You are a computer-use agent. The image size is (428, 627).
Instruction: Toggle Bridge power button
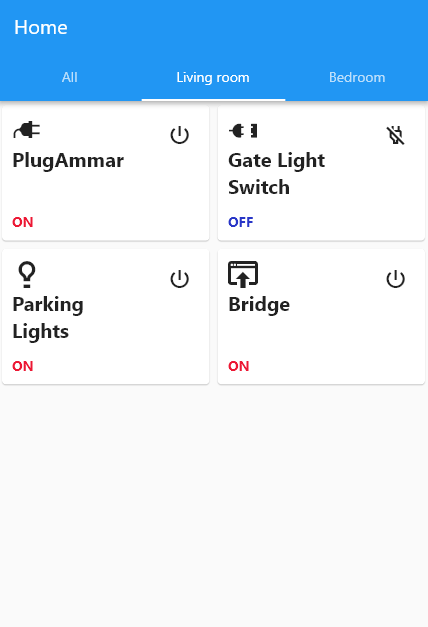click(x=395, y=279)
